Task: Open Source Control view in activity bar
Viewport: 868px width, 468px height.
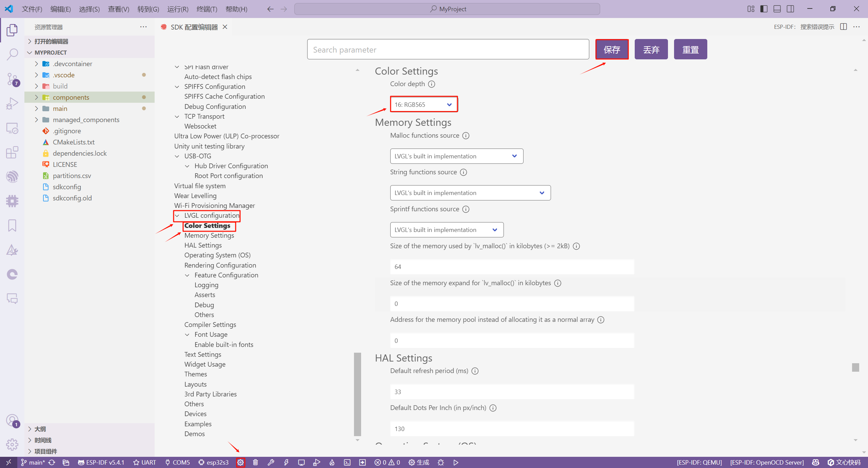Action: (x=12, y=79)
